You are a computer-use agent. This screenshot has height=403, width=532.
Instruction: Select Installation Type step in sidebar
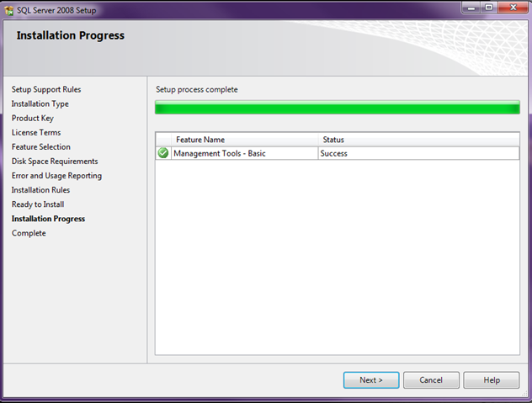[x=40, y=103]
